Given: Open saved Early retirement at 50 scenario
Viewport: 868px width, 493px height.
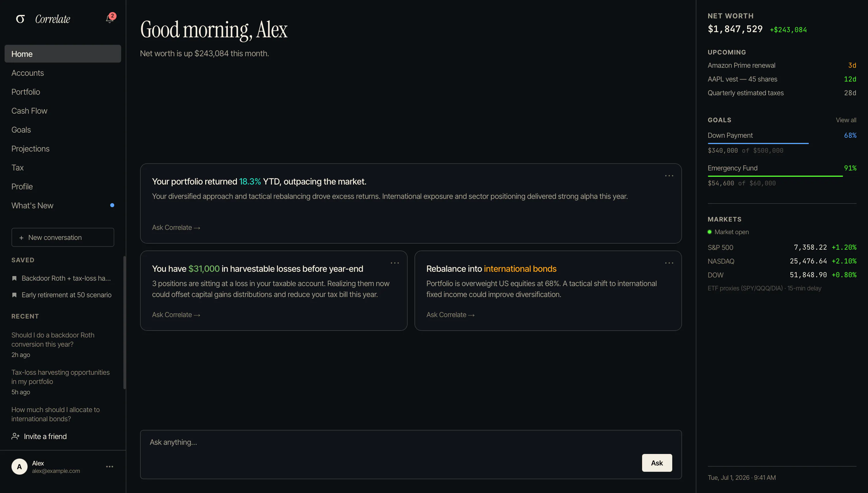Looking at the screenshot, I should point(63,295).
